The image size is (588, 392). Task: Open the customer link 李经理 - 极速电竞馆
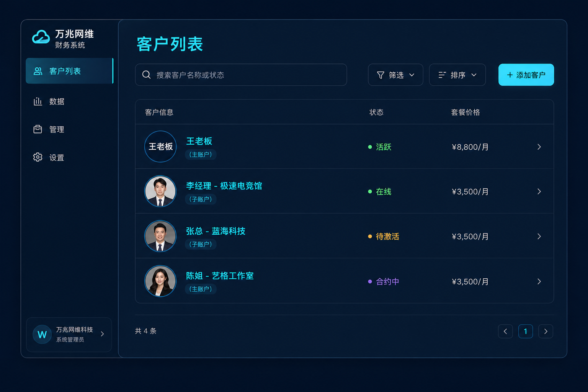[224, 186]
